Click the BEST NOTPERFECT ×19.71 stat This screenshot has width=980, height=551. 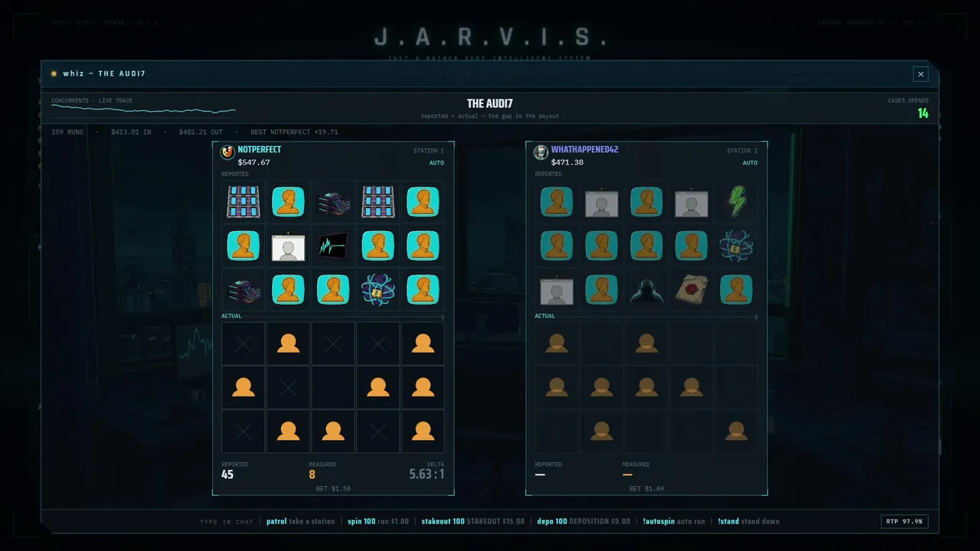pyautogui.click(x=294, y=132)
